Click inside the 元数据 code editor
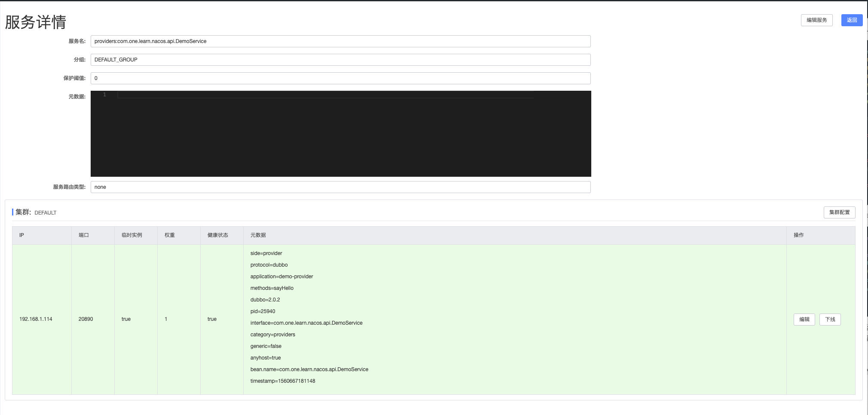 (341, 134)
